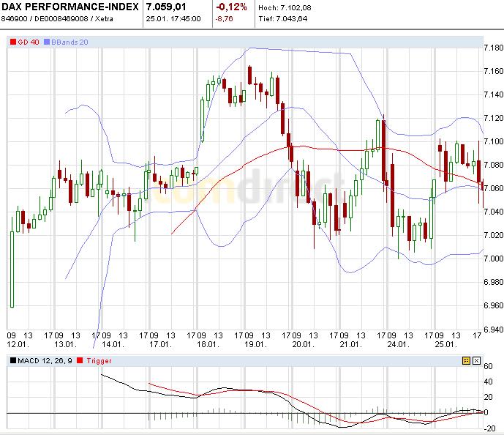Viewport: 504px width, 435px height.
Task: Click the red GD 40 legend swatch
Action: pos(13,42)
